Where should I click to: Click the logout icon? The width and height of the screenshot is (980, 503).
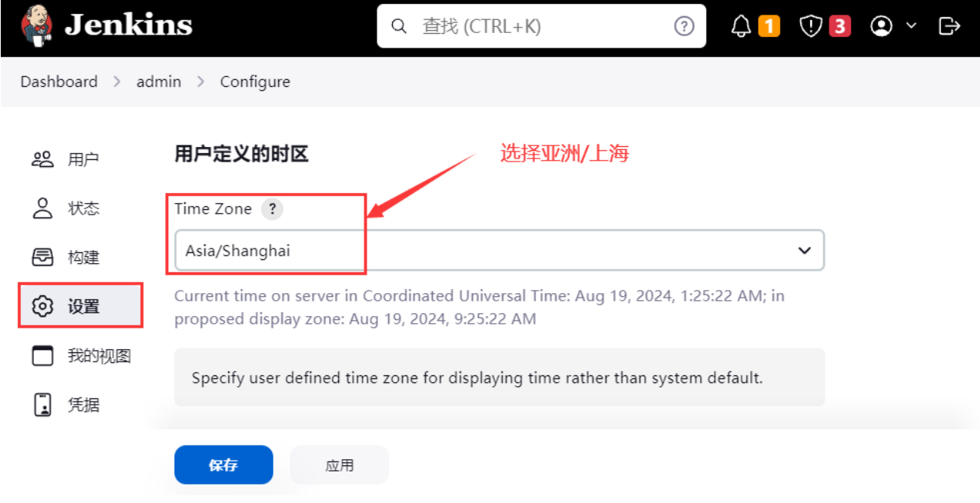pyautogui.click(x=949, y=26)
